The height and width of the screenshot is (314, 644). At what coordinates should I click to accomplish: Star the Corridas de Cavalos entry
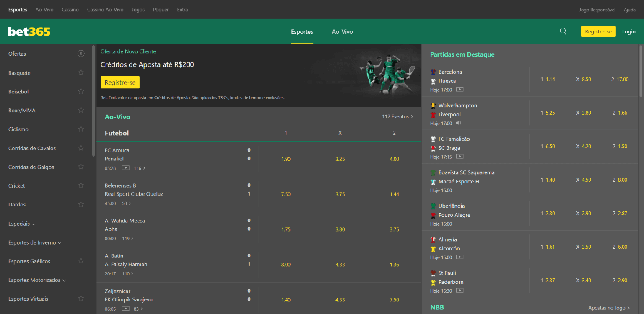click(81, 148)
